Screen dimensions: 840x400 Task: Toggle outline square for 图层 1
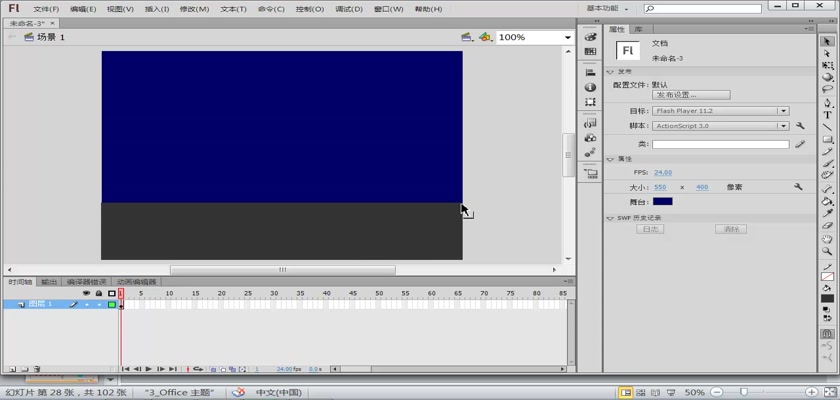(111, 305)
